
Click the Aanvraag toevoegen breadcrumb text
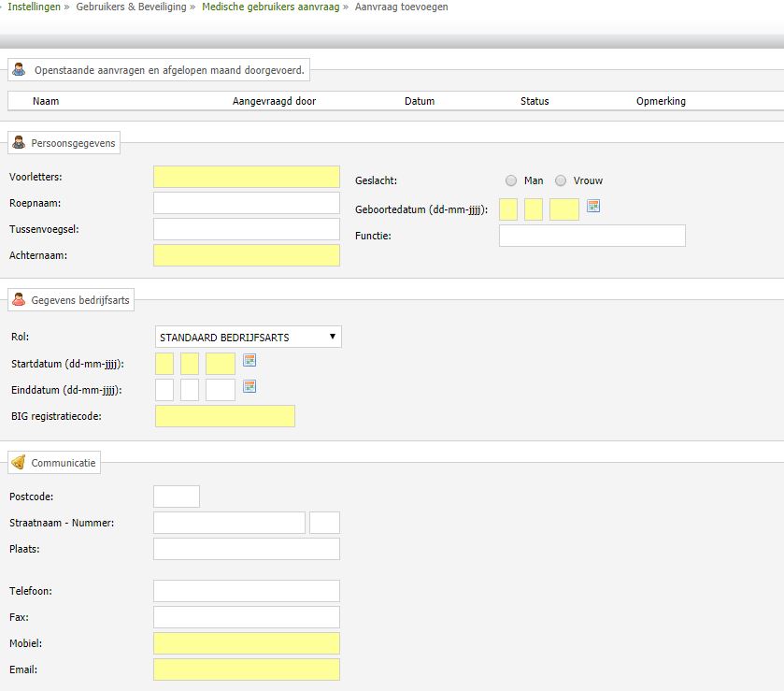(x=402, y=7)
